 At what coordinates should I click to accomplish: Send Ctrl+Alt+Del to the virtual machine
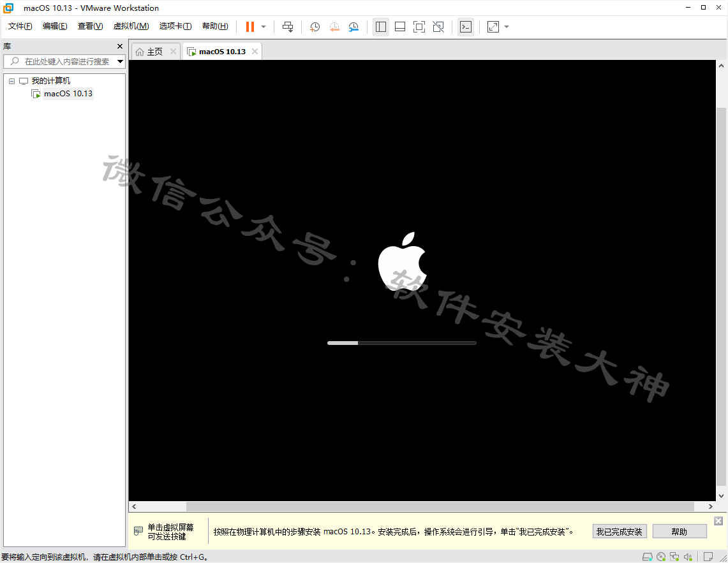pos(287,27)
